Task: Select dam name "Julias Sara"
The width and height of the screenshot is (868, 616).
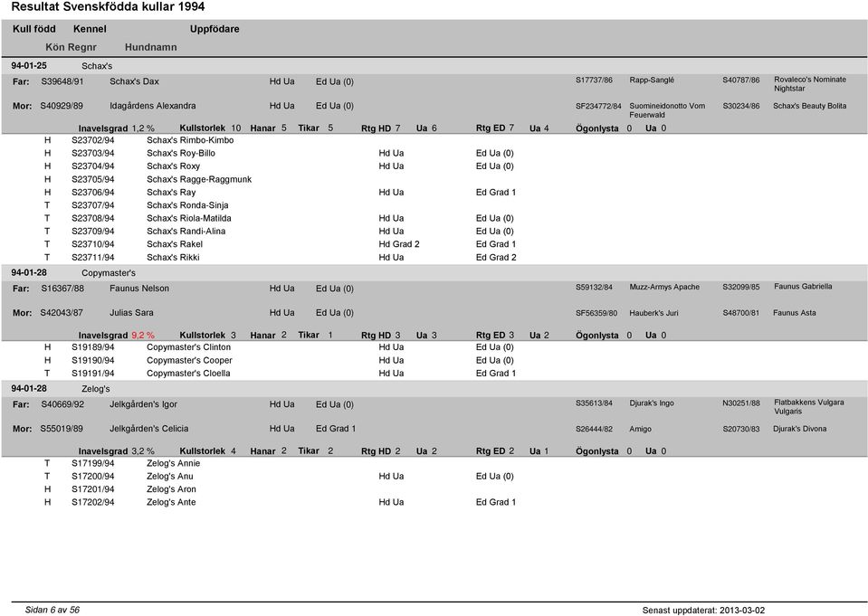Action: pyautogui.click(x=131, y=313)
